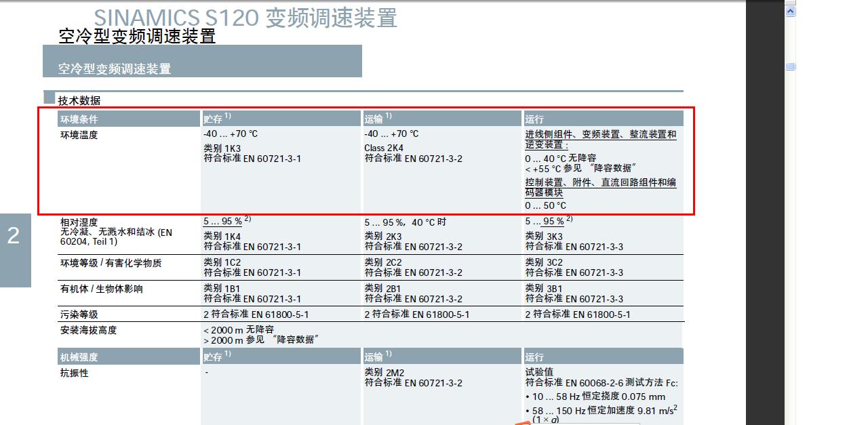Screen dimensions: 868x425
Task: Click '5 ... 95 %, 40 °C 时' value
Action: click(x=405, y=222)
